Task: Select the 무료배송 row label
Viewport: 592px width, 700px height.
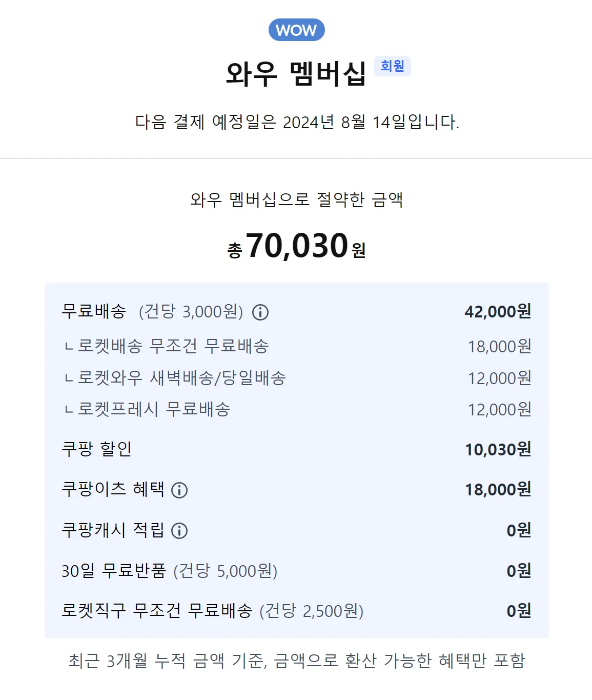Action: tap(94, 311)
